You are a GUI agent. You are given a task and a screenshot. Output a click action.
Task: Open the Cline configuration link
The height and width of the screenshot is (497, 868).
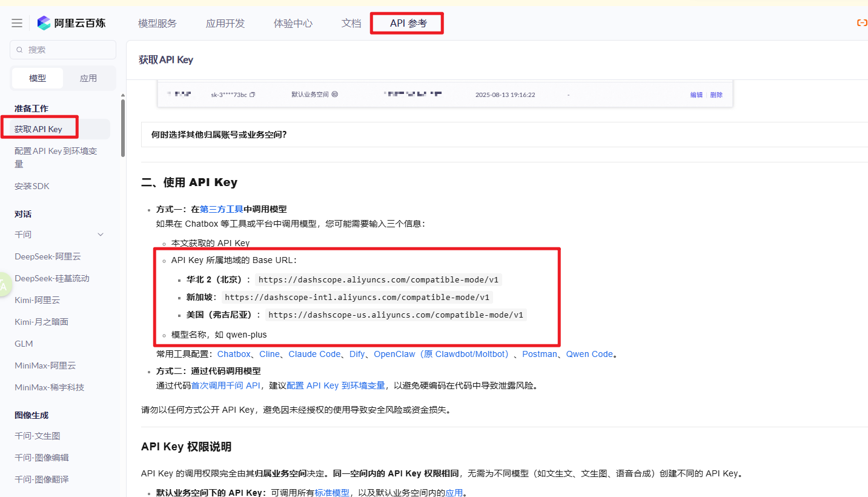[270, 354]
